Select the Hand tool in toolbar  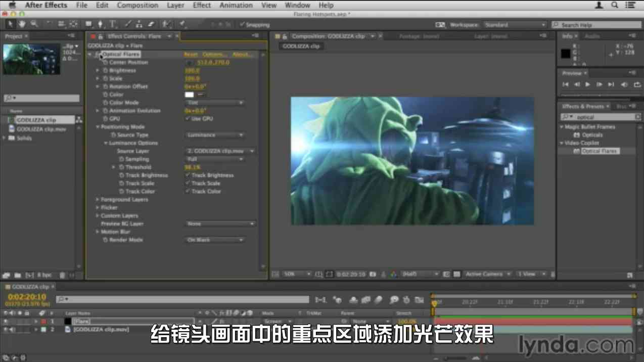(22, 24)
